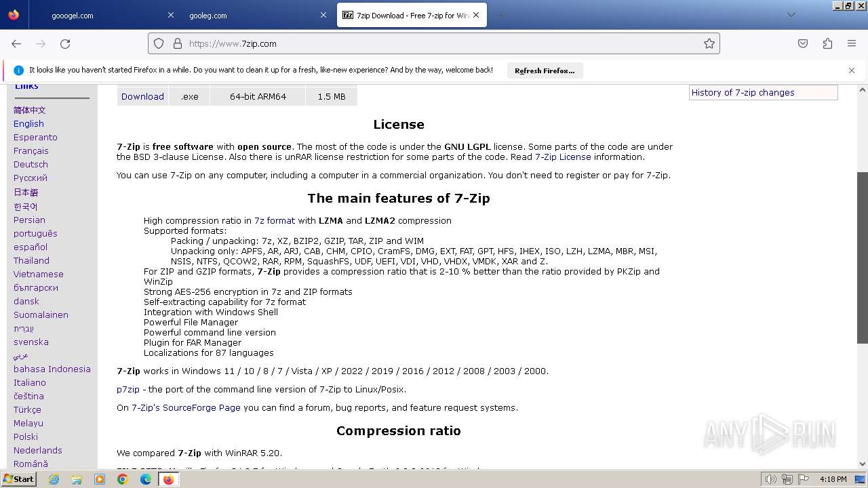This screenshot has height=488, width=868.
Task: Switch to the gooleg.com tab
Action: point(257,15)
